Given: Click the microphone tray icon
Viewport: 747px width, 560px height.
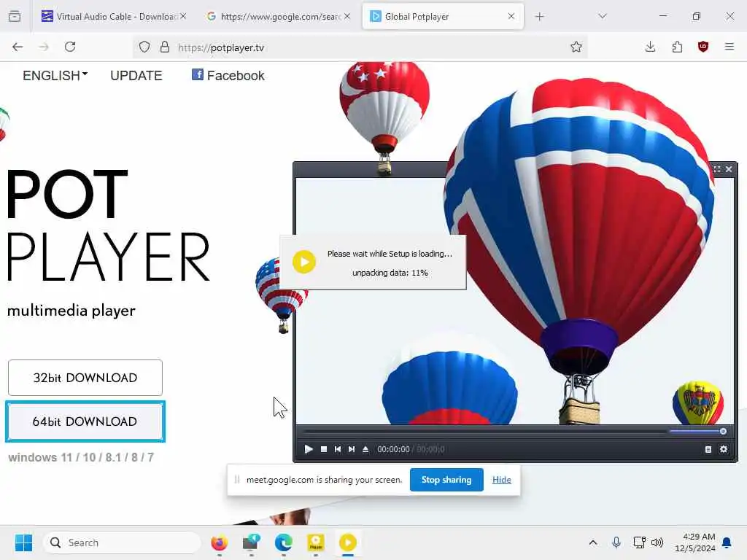Looking at the screenshot, I should (x=616, y=542).
